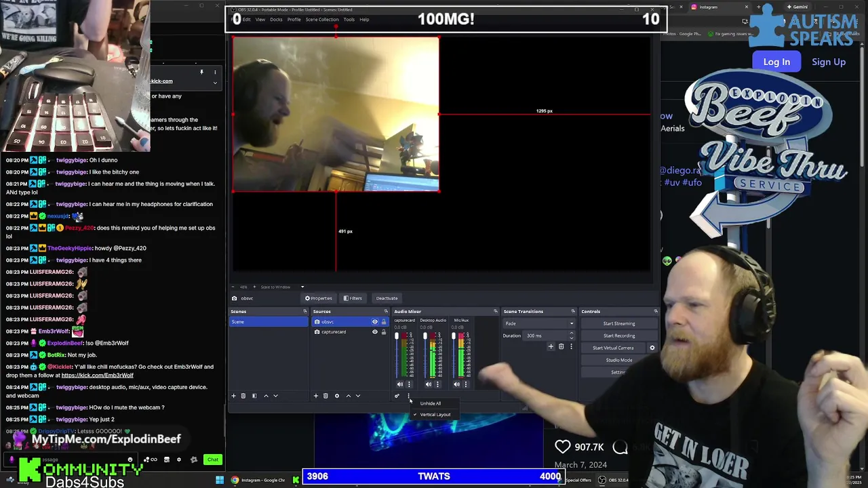This screenshot has height=488, width=868.
Task: Remove scene transition with trash icon
Action: [x=561, y=346]
